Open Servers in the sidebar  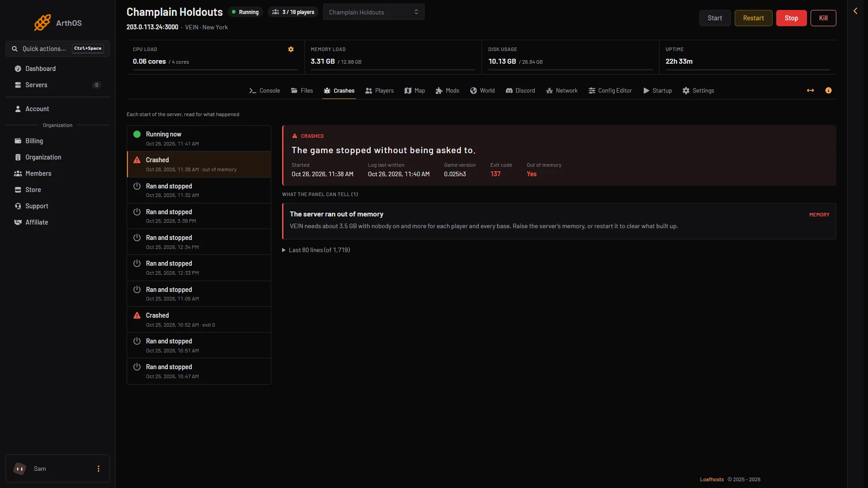click(x=57, y=85)
